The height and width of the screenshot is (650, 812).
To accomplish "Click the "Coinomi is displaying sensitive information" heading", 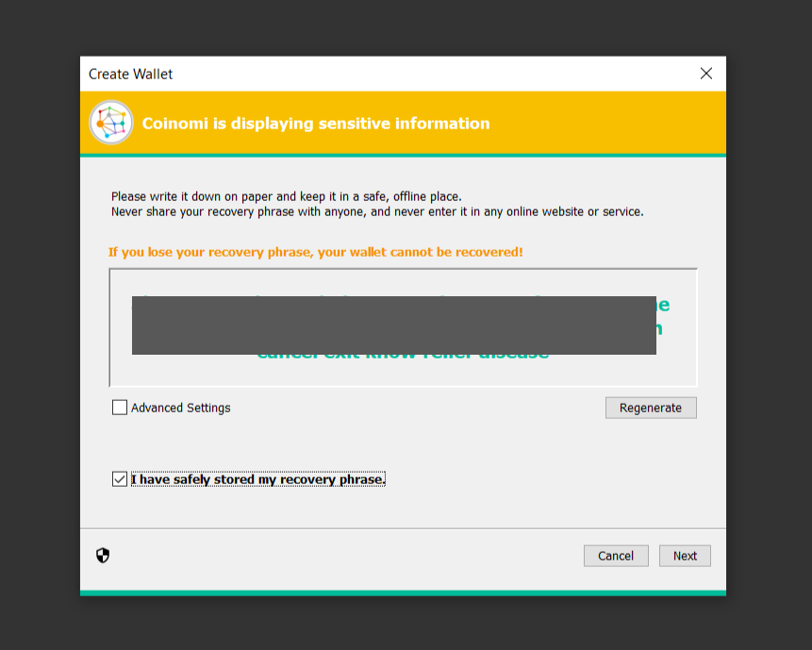I will (x=316, y=124).
